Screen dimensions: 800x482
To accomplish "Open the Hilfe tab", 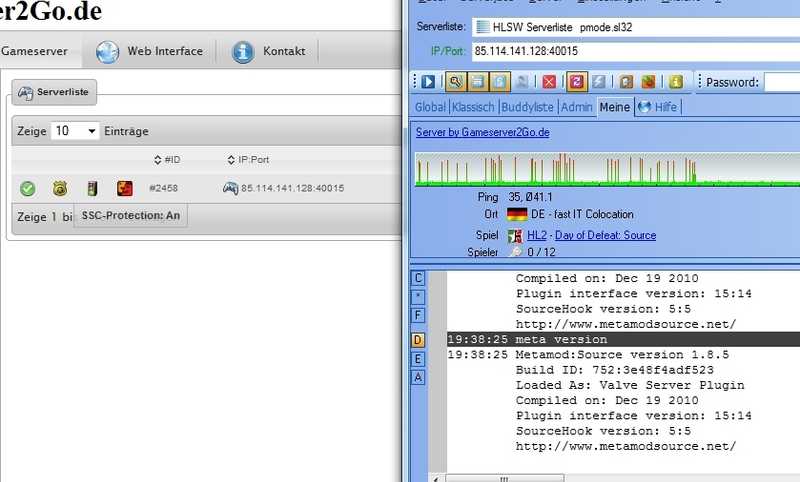I will pos(658,107).
